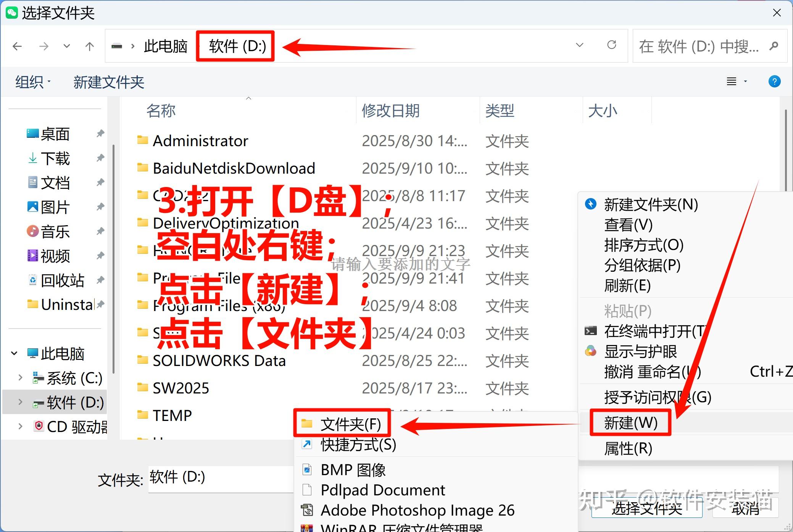Select 桌面 in quick access
The width and height of the screenshot is (793, 532).
click(x=48, y=134)
